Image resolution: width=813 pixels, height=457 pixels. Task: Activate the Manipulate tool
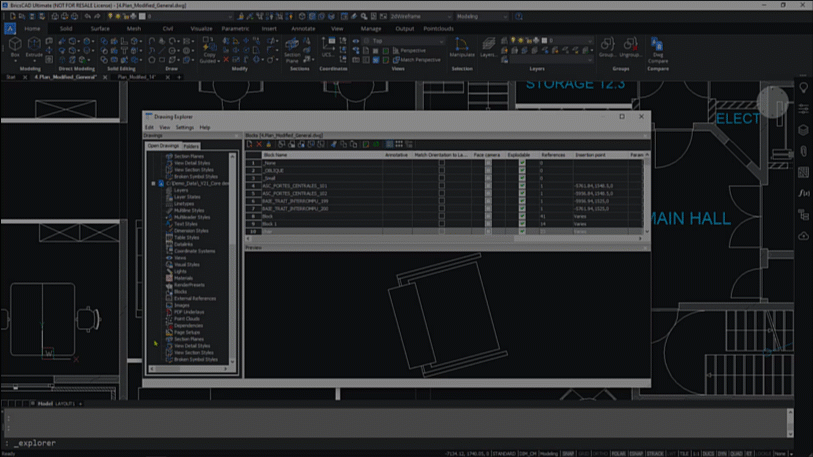(x=461, y=47)
